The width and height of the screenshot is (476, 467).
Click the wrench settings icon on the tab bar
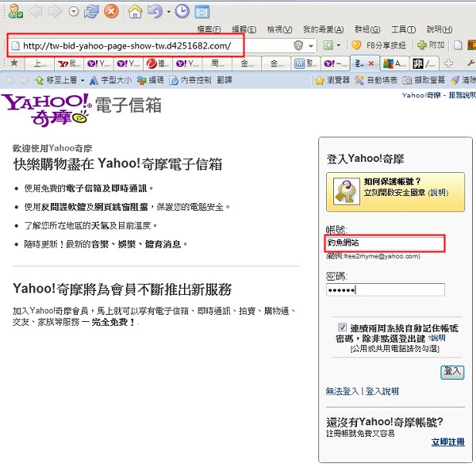(470, 63)
